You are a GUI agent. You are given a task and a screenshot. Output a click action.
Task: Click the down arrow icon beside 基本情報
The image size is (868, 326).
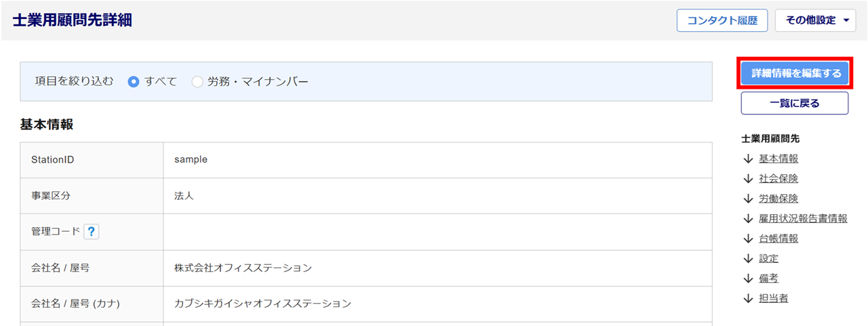(748, 159)
